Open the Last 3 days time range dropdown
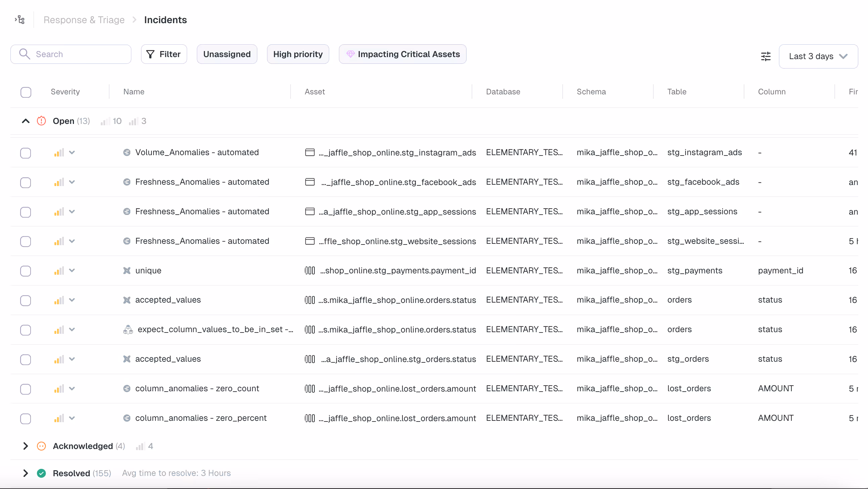868x489 pixels. [818, 56]
